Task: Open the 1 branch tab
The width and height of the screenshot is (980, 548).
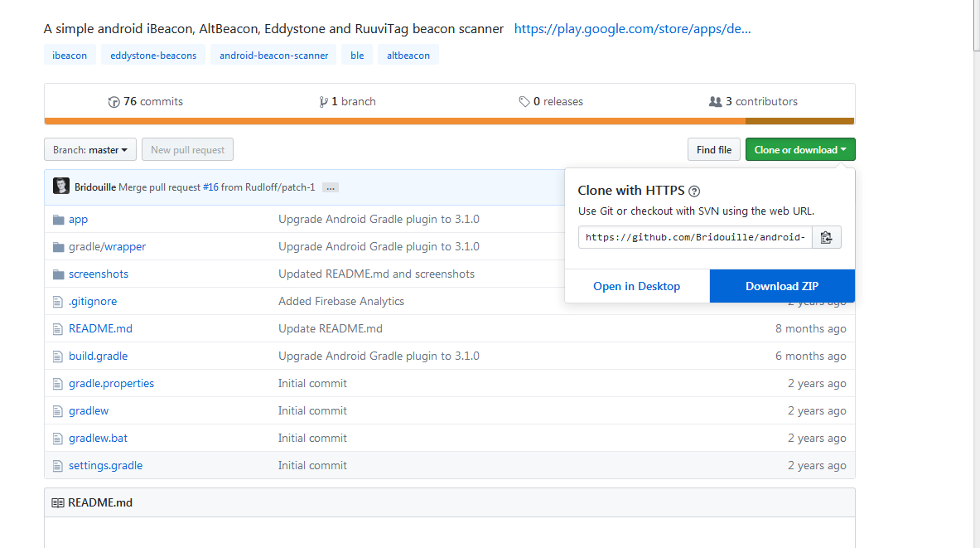Action: [x=348, y=102]
